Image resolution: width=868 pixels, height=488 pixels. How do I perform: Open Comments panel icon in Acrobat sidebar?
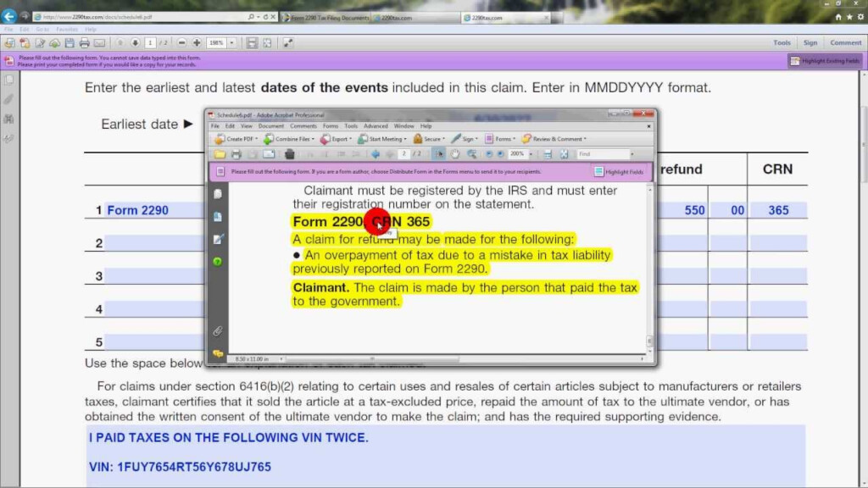pyautogui.click(x=218, y=353)
